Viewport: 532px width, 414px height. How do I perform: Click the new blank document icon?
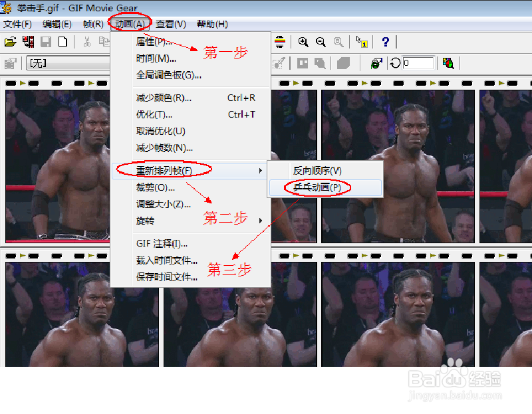pos(63,42)
